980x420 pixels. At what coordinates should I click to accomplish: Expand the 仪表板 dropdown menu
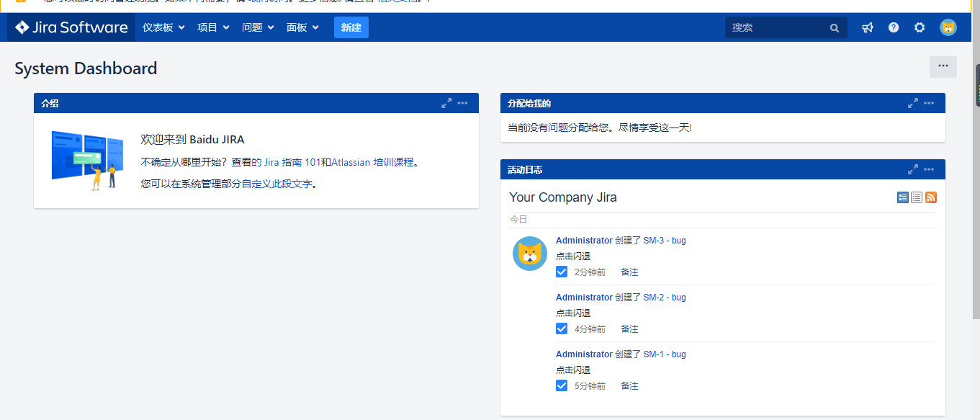163,27
